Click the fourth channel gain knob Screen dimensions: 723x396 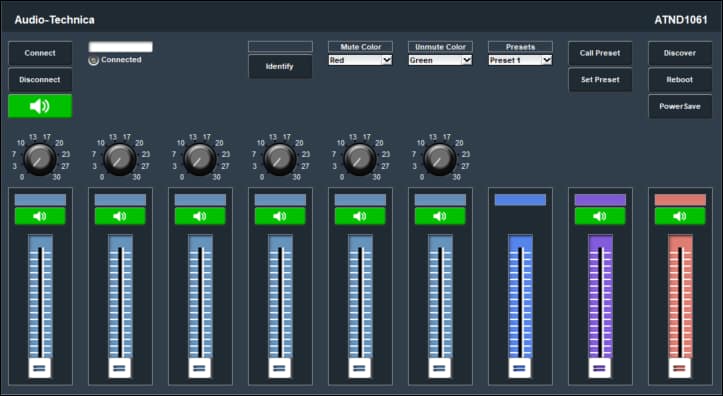pyautogui.click(x=280, y=160)
